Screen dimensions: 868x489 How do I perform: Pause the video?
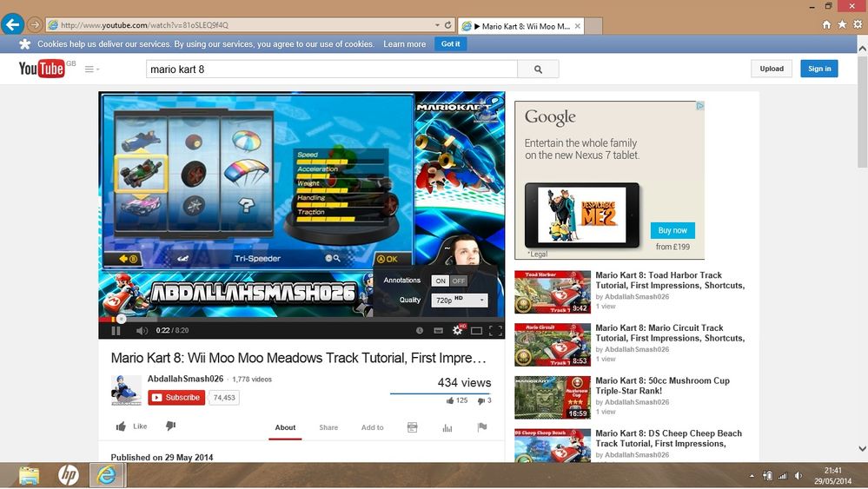point(116,330)
